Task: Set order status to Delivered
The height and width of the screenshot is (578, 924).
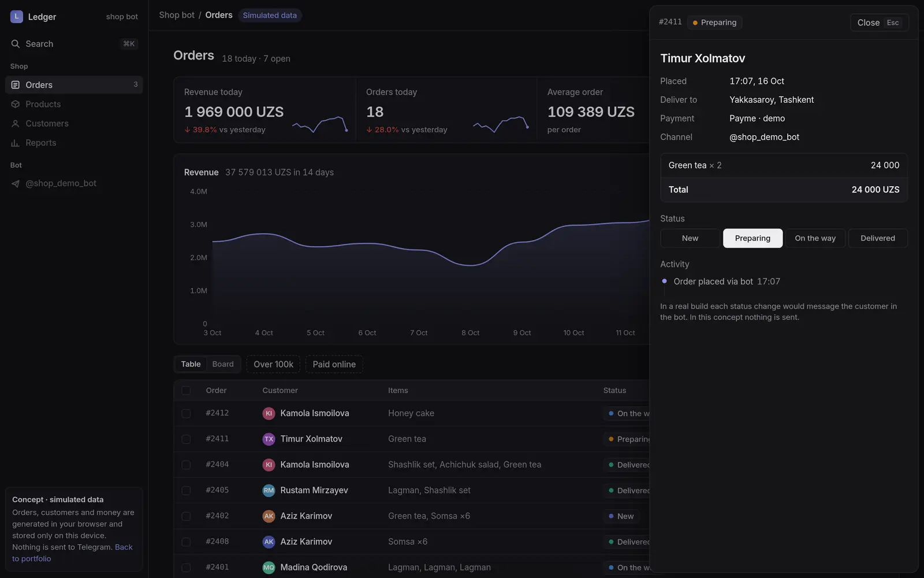Action: pos(878,238)
